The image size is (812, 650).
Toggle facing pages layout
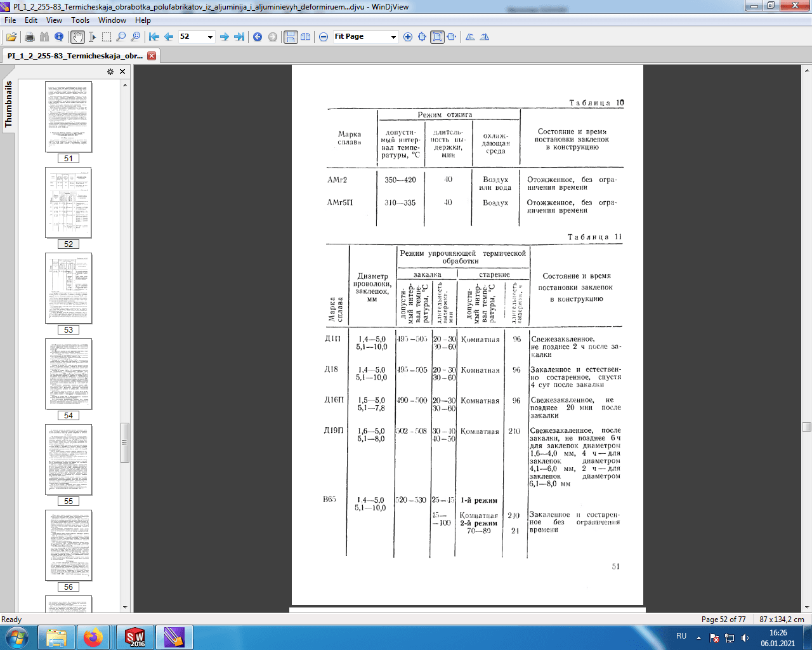[x=306, y=37]
